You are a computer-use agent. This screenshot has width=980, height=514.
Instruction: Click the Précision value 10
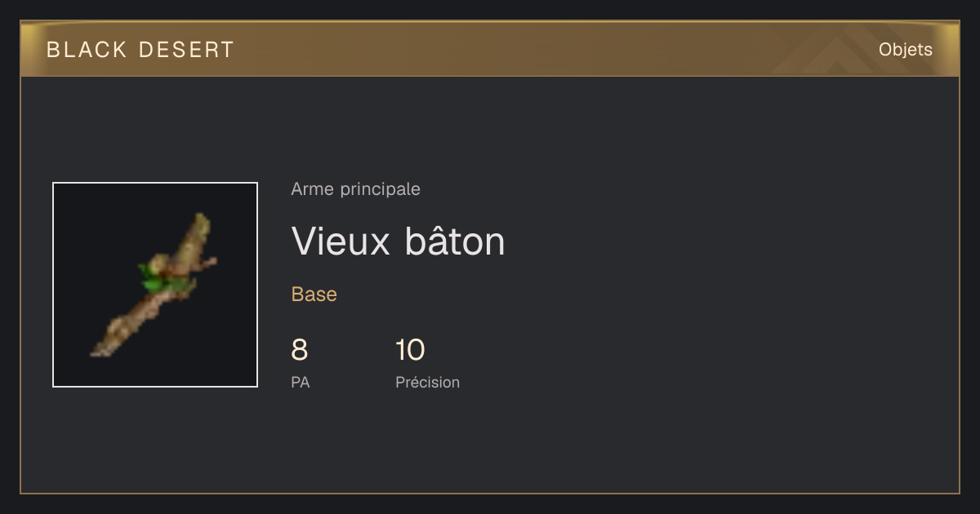(410, 350)
